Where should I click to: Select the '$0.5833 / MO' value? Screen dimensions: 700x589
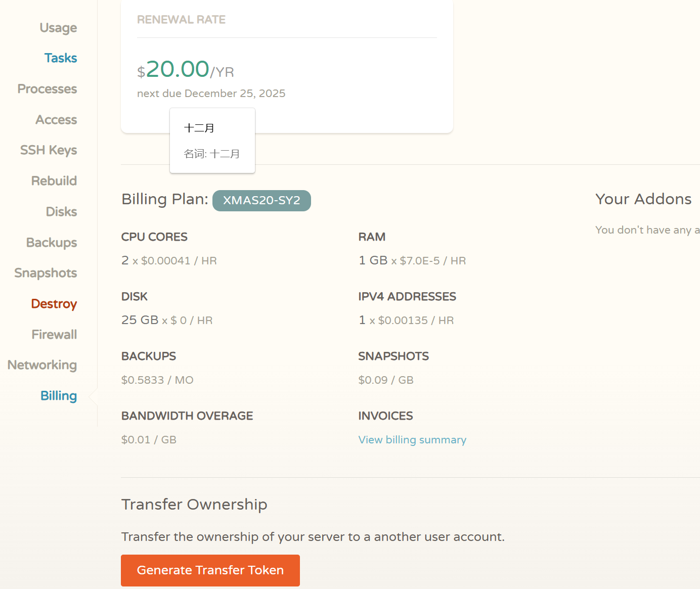coord(157,380)
